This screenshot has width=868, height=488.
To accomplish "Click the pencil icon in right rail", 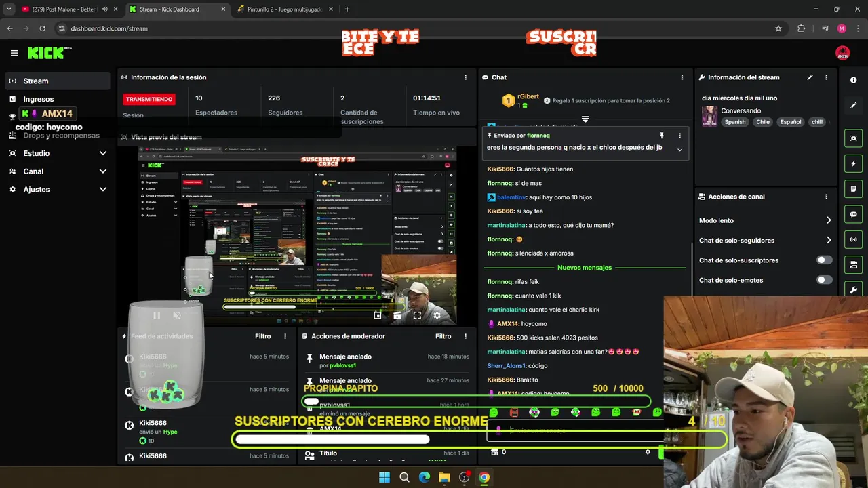I will pyautogui.click(x=853, y=106).
